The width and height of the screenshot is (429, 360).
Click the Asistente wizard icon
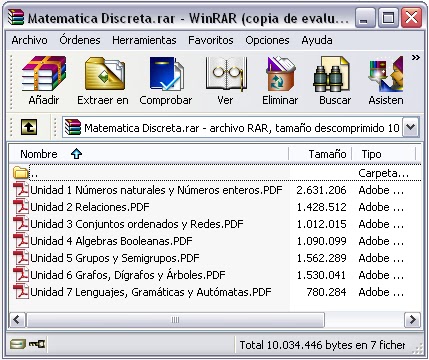click(x=386, y=74)
